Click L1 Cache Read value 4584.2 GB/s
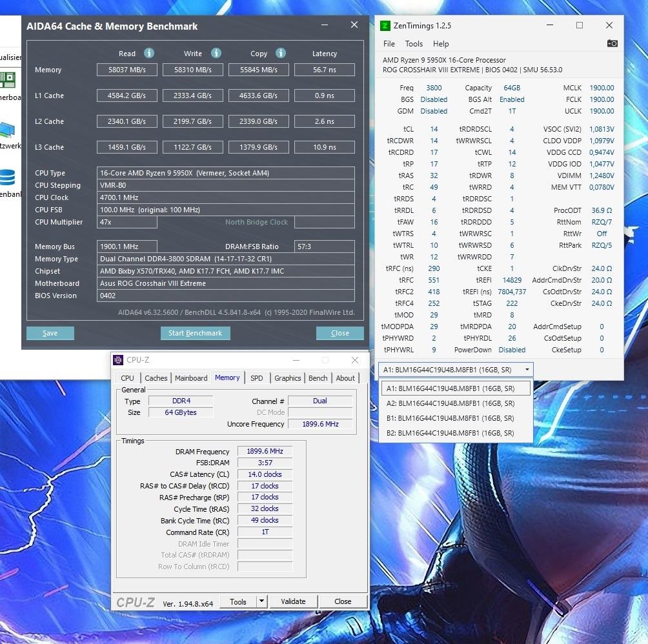 pyautogui.click(x=127, y=96)
